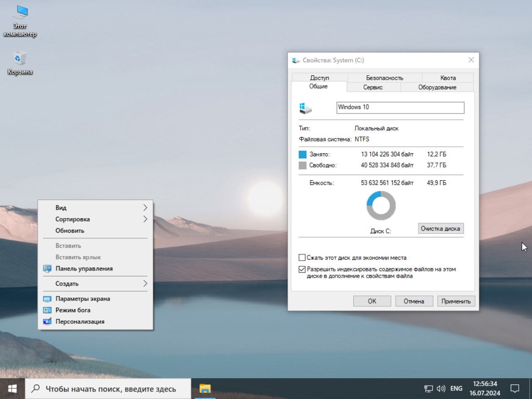Confirm with the OK button
The height and width of the screenshot is (399, 532).
pos(372,301)
